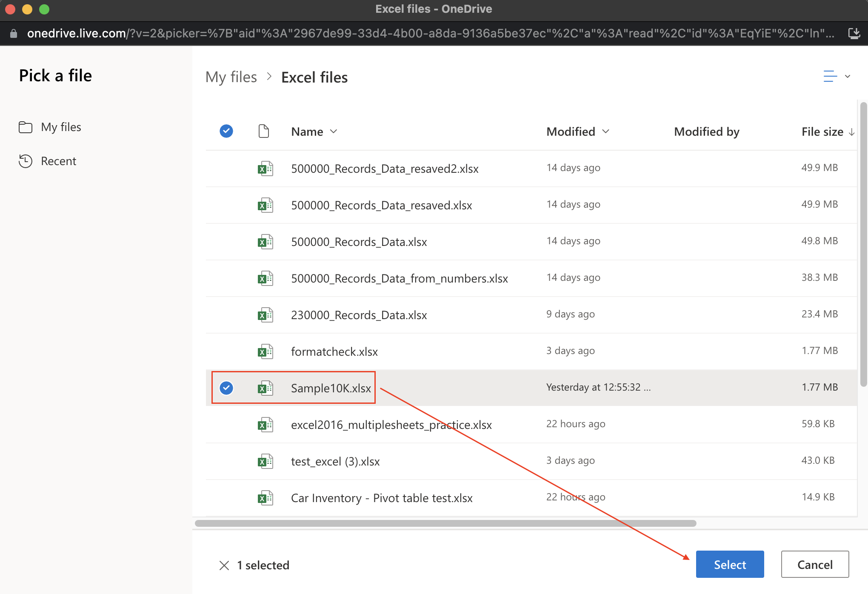Select 230000_Records_Data.xlsx file name
Viewport: 868px width, 594px height.
coord(359,315)
